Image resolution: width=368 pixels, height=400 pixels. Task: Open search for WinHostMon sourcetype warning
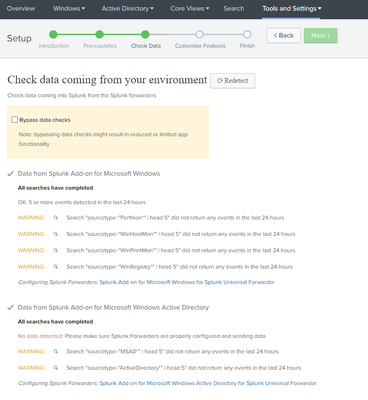tap(56, 234)
